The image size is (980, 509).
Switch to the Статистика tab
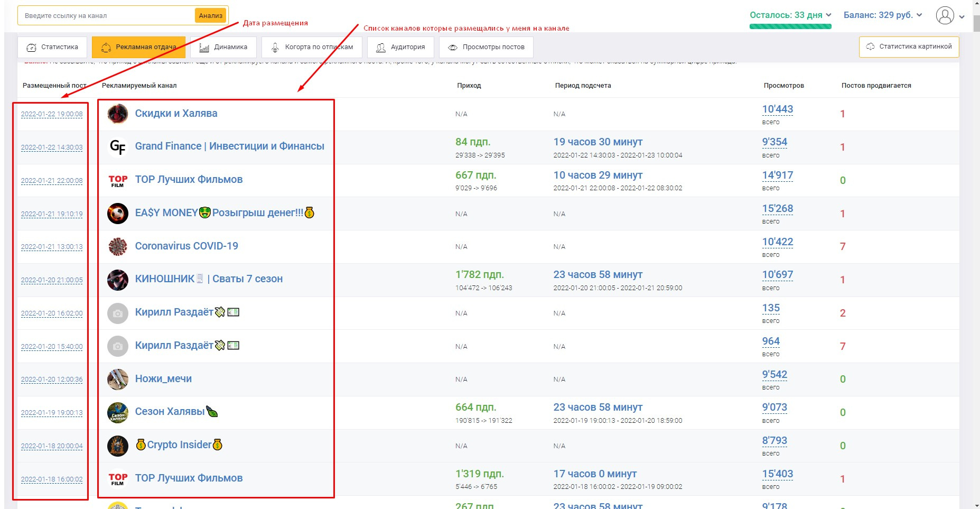[52, 47]
